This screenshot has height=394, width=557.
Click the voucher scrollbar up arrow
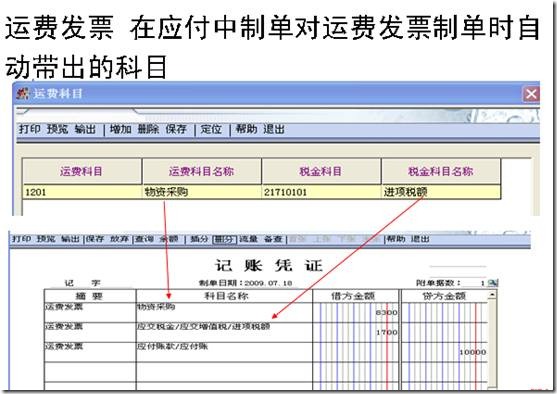point(492,295)
